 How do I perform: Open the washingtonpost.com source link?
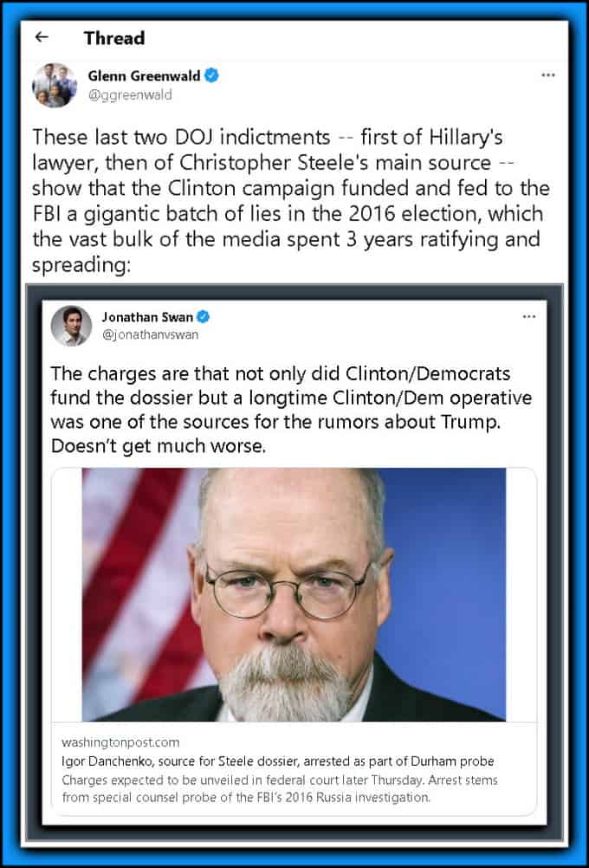[x=120, y=742]
